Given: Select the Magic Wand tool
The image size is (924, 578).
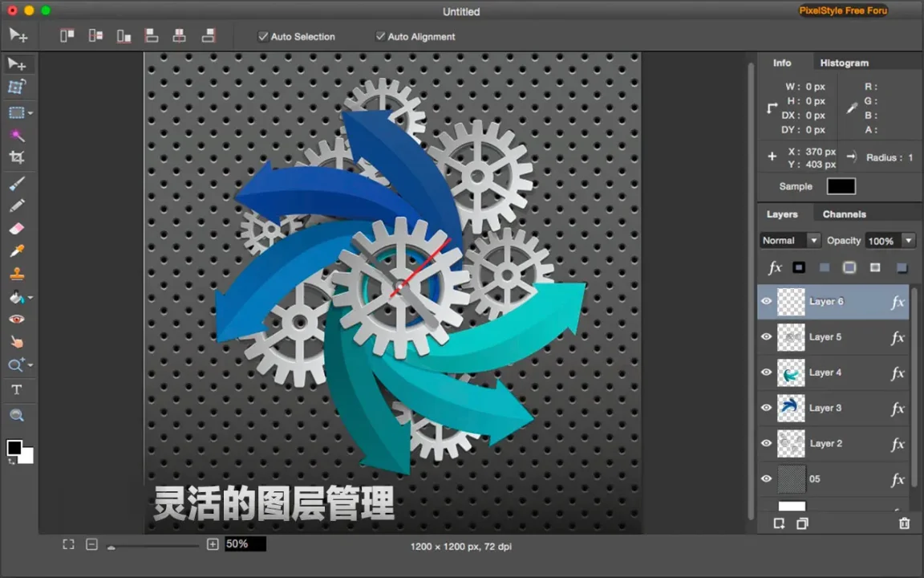Looking at the screenshot, I should click(x=17, y=135).
